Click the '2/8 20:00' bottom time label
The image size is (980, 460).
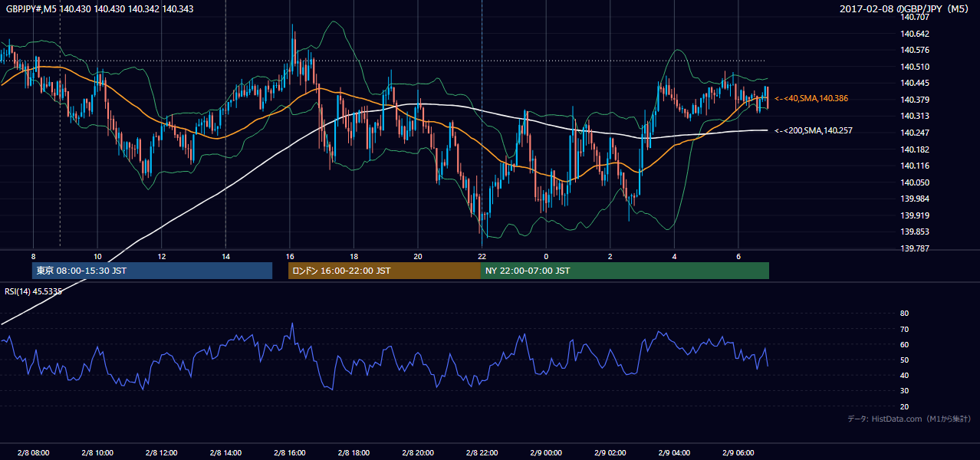[418, 453]
